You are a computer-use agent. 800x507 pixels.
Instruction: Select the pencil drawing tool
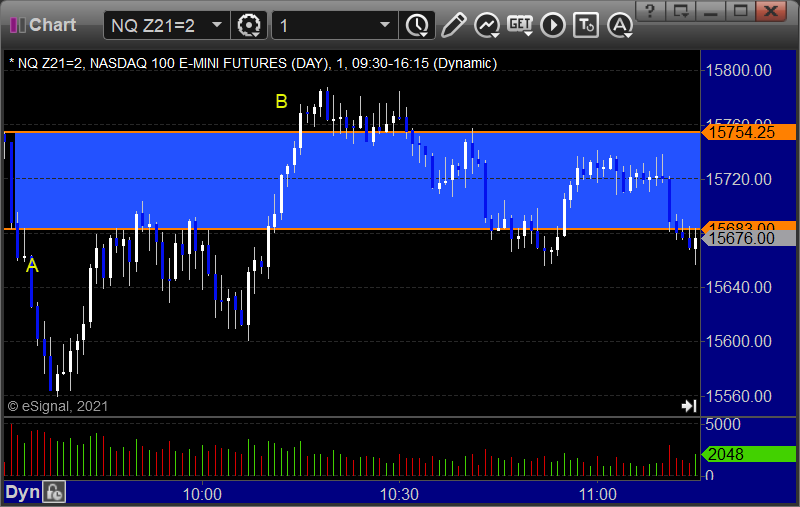(453, 25)
